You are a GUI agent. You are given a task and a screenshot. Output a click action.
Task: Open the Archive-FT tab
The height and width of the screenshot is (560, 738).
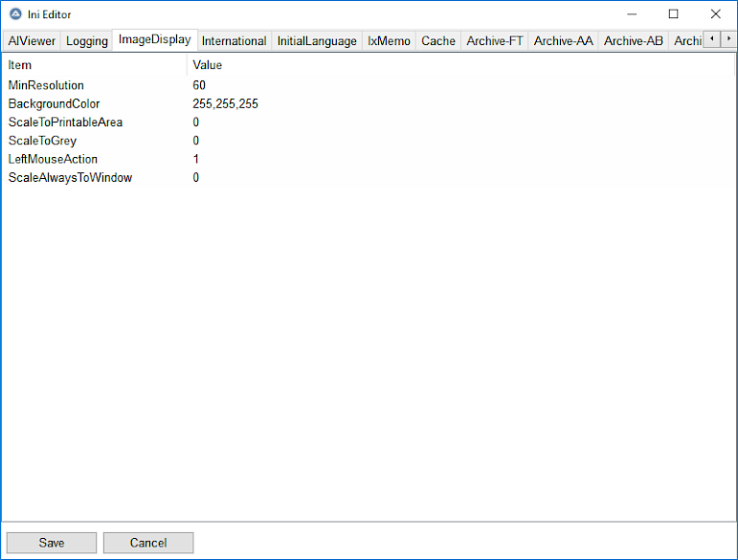(x=495, y=41)
